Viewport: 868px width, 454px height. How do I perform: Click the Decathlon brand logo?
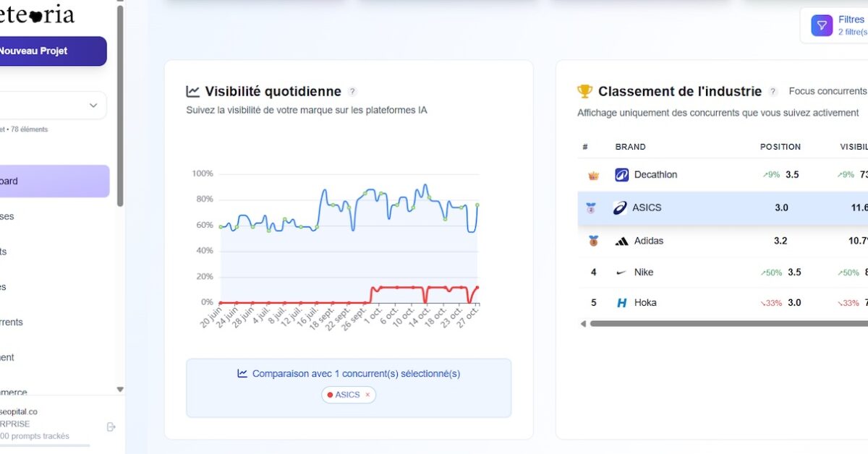[621, 175]
